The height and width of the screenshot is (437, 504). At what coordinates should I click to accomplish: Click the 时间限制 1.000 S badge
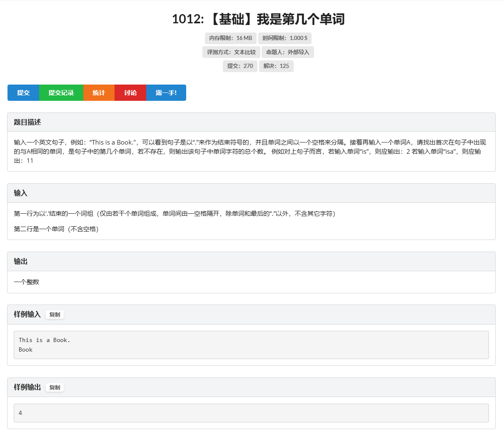pos(285,38)
